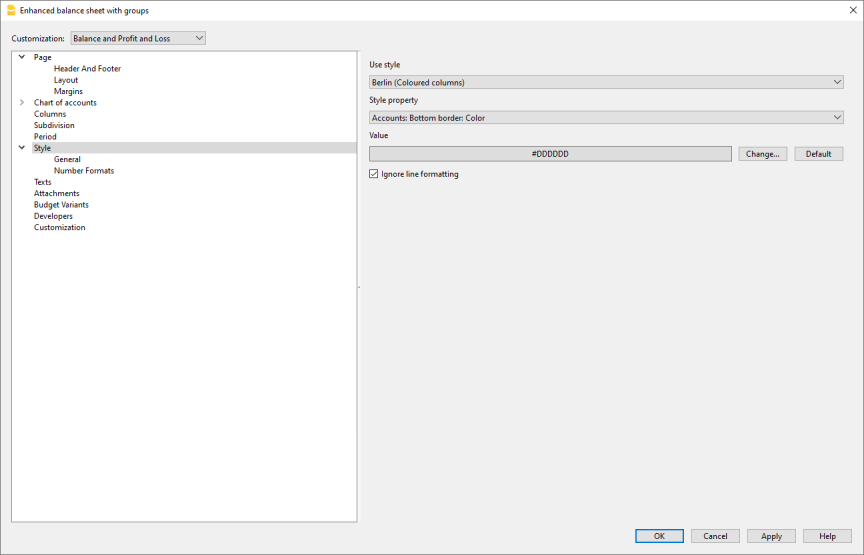Reset value with Default button

pyautogui.click(x=819, y=154)
